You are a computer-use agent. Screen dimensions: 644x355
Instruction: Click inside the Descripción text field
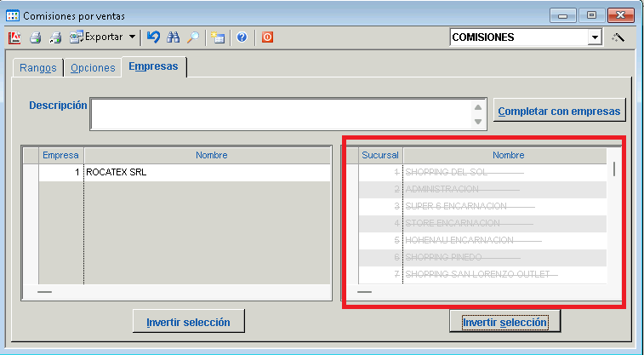281,114
